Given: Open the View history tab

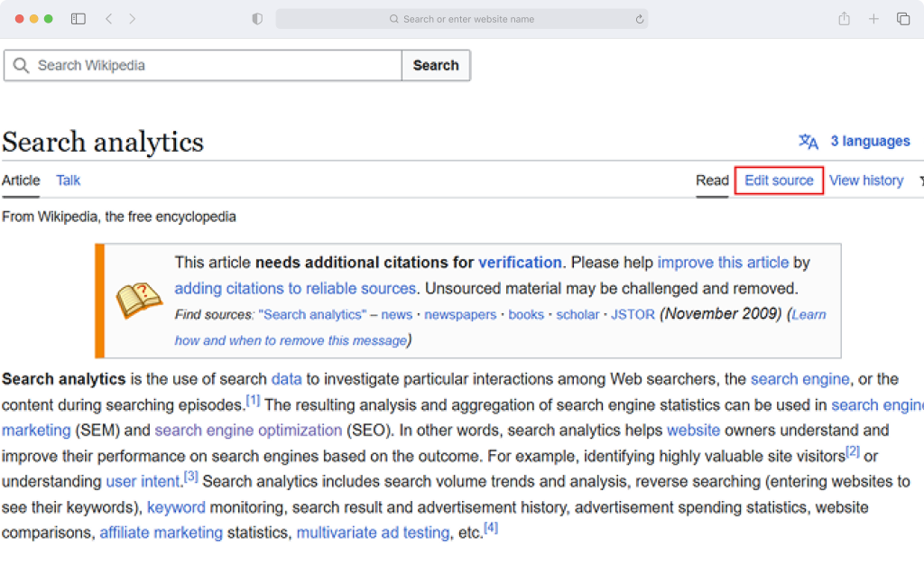Looking at the screenshot, I should click(866, 181).
